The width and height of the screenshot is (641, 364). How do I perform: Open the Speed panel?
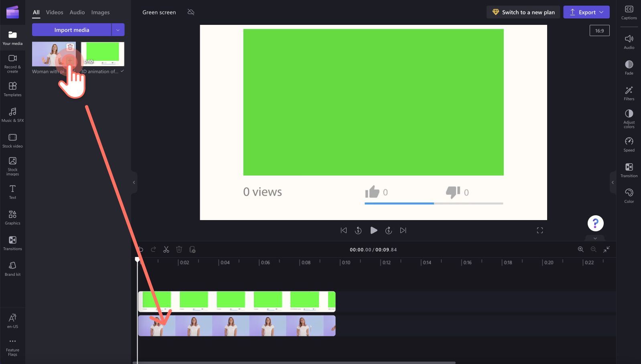coord(629,144)
